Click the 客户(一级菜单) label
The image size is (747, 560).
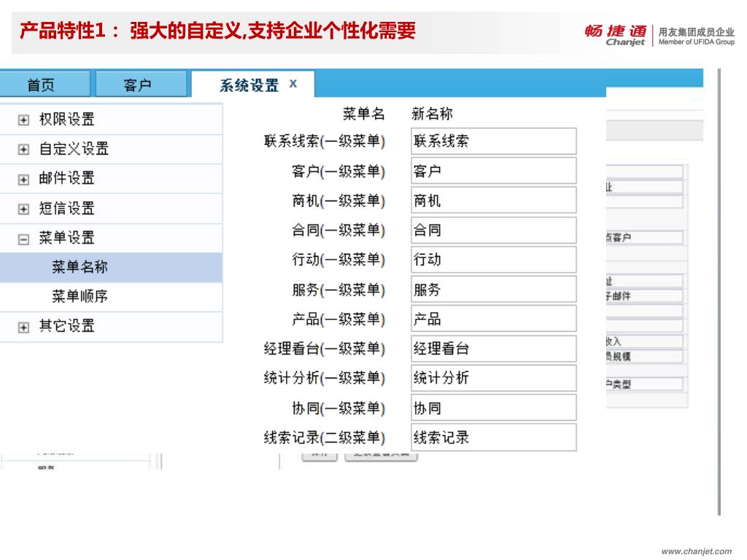coord(338,171)
